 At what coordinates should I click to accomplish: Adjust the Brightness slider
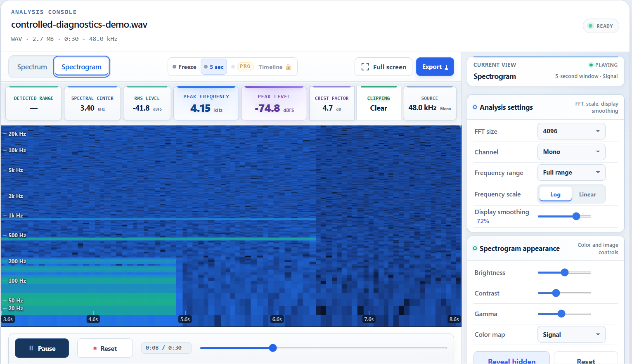click(564, 272)
